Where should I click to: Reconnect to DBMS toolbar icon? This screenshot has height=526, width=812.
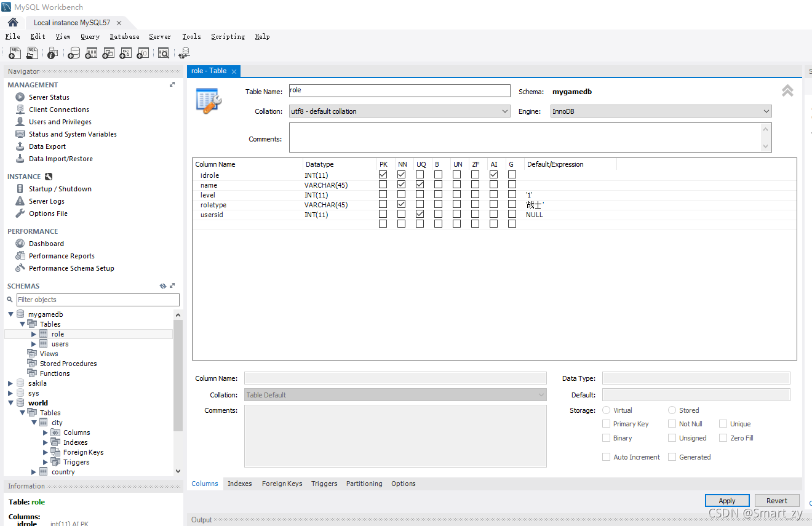point(184,54)
